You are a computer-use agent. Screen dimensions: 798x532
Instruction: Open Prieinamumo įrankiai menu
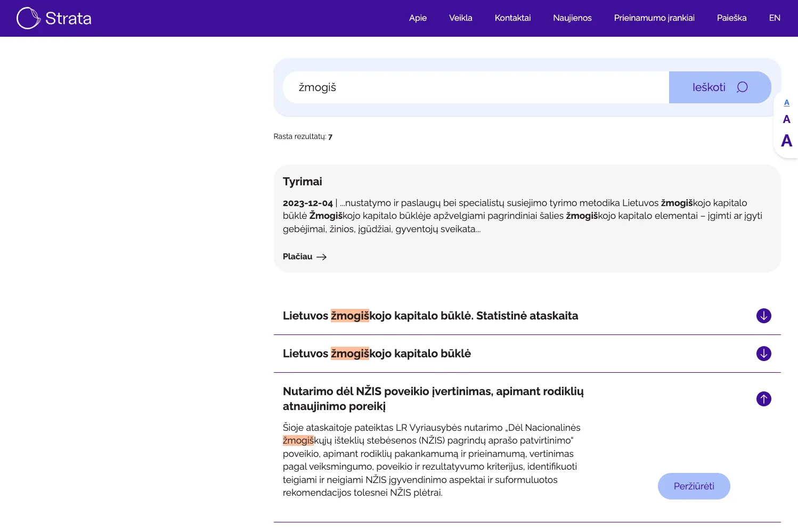654,18
